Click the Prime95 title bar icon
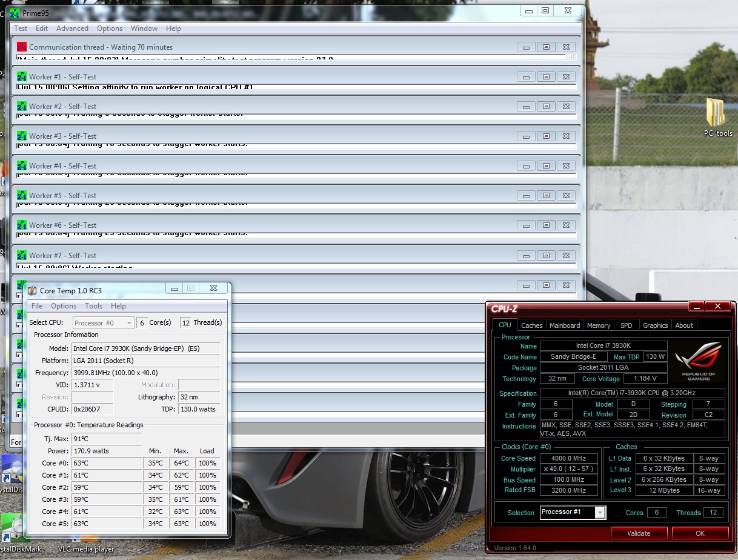Viewport: 738px width, 560px height. point(15,13)
